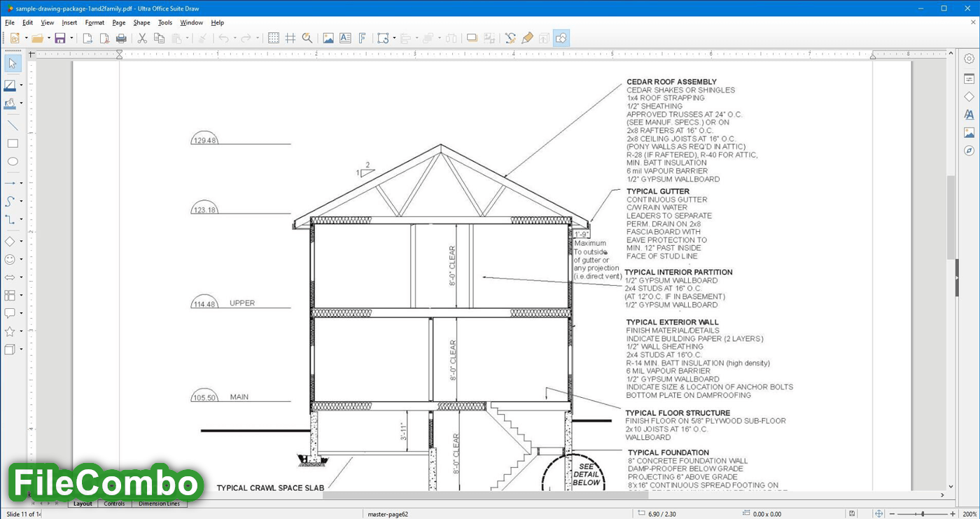
Task: Toggle Extrusion on or off
Action: click(544, 39)
